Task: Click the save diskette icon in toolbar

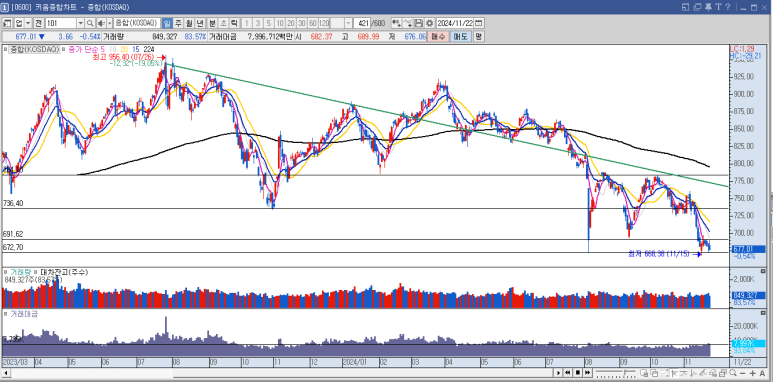Action: [419, 23]
